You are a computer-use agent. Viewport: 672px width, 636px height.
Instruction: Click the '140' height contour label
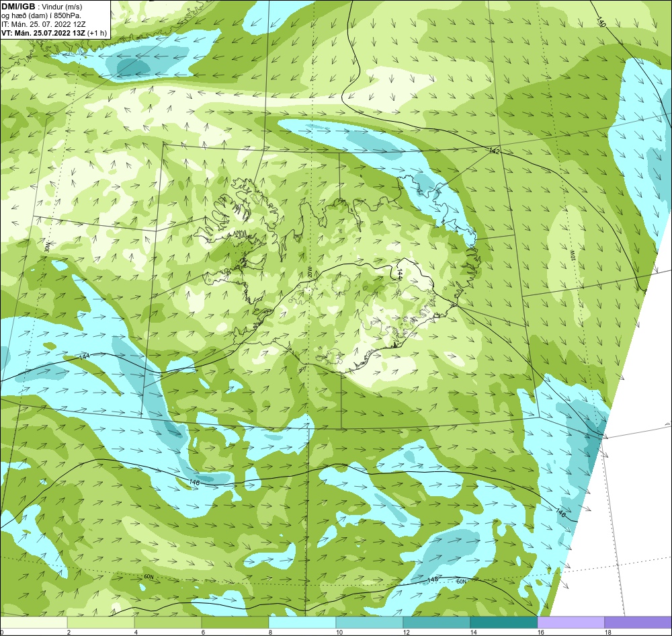601,23
